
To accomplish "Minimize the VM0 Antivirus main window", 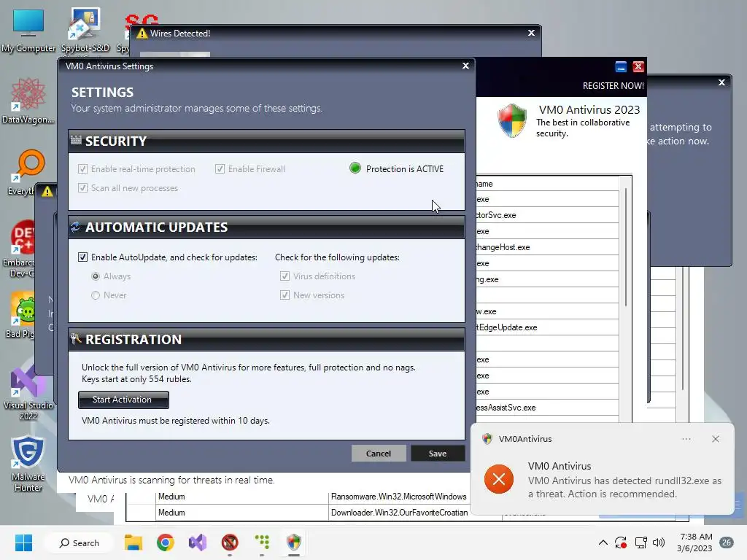I will (x=620, y=66).
